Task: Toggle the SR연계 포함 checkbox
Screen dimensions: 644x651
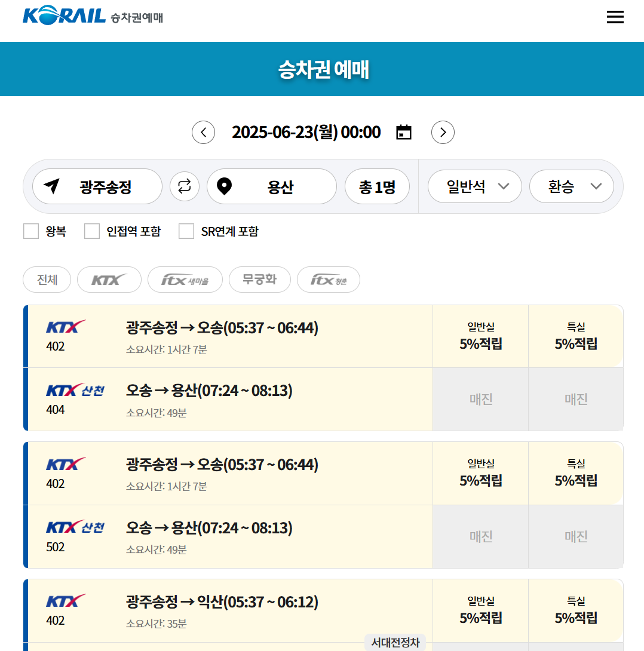Action: coord(186,231)
